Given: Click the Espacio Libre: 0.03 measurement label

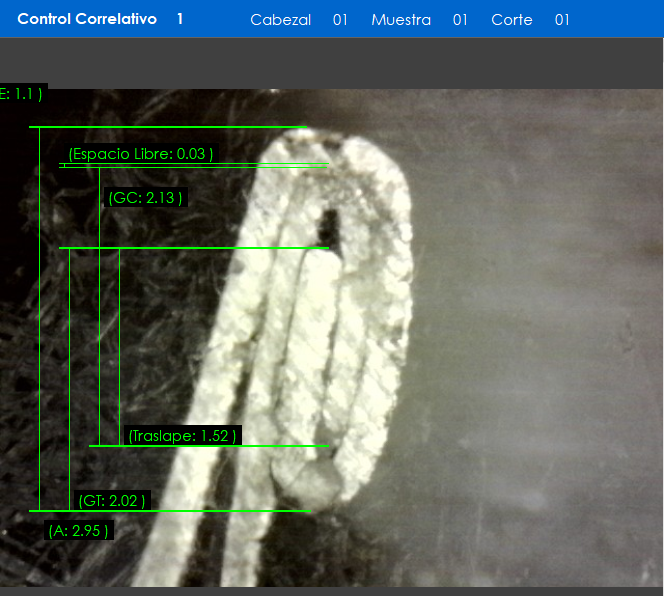Looking at the screenshot, I should pos(140,154).
